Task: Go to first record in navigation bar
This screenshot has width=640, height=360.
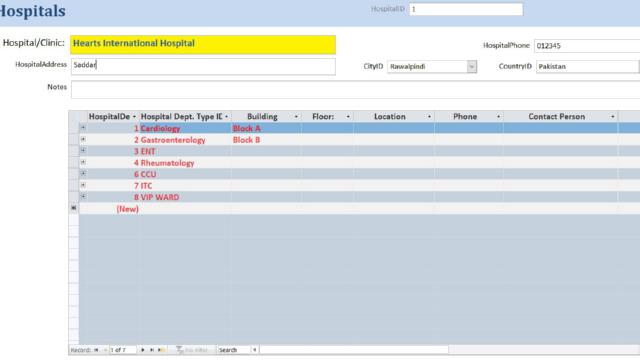Action: click(96, 350)
